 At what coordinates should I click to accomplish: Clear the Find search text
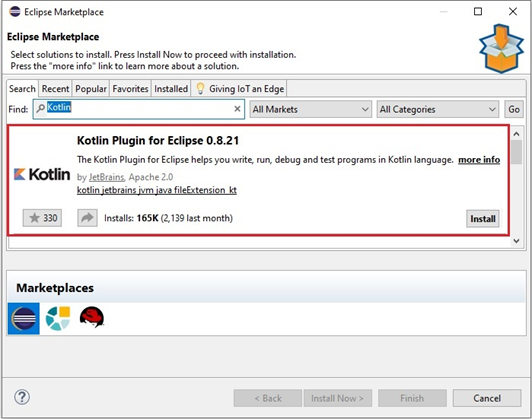[x=237, y=109]
